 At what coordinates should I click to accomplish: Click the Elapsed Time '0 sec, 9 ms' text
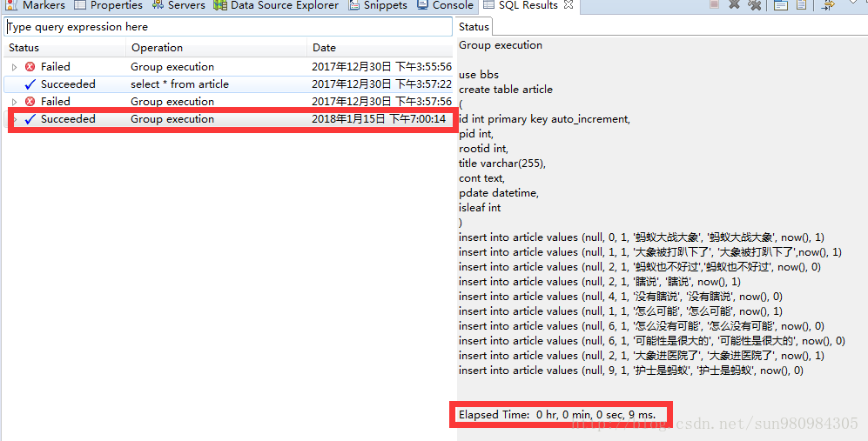point(626,414)
